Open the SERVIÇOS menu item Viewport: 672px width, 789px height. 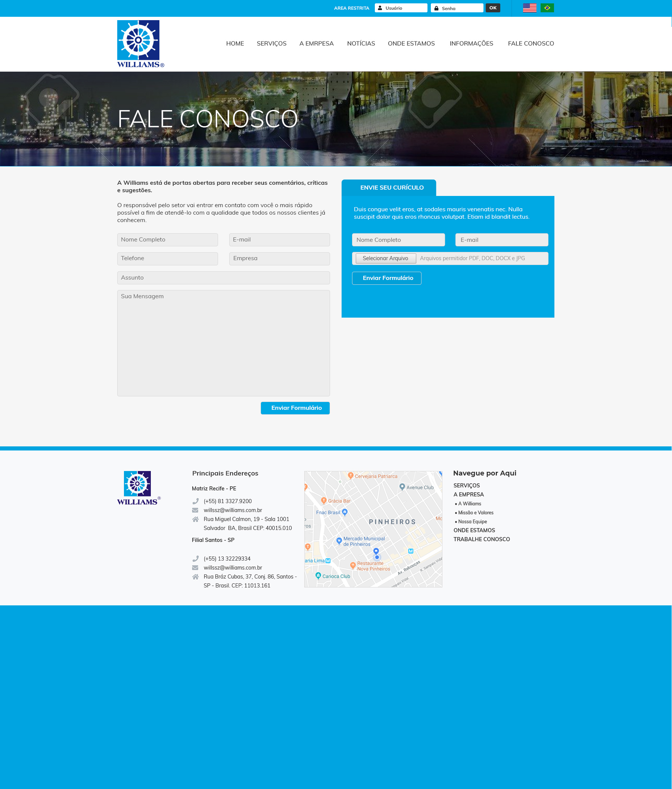[x=271, y=43]
